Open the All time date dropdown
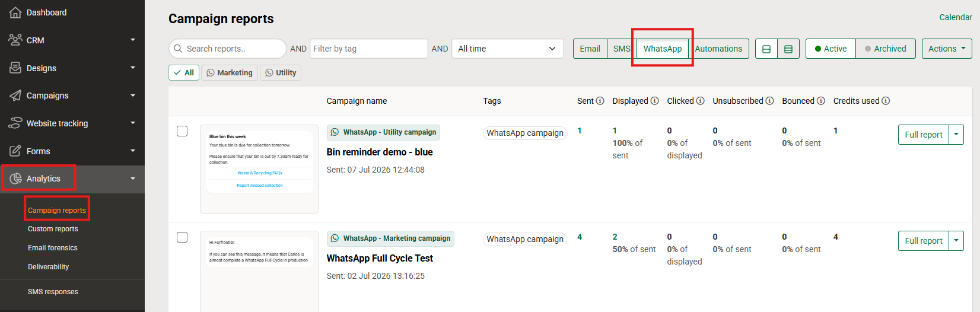This screenshot has height=312, width=980. tap(507, 49)
